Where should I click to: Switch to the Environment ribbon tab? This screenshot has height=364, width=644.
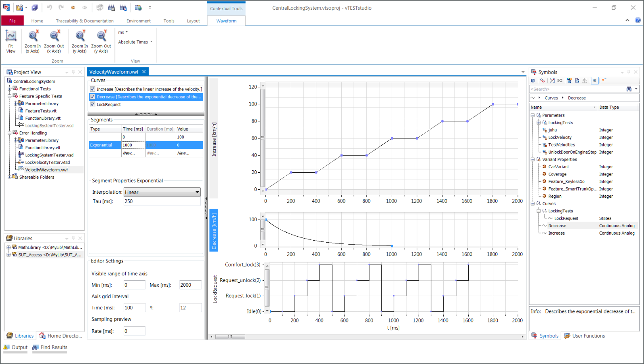(139, 21)
